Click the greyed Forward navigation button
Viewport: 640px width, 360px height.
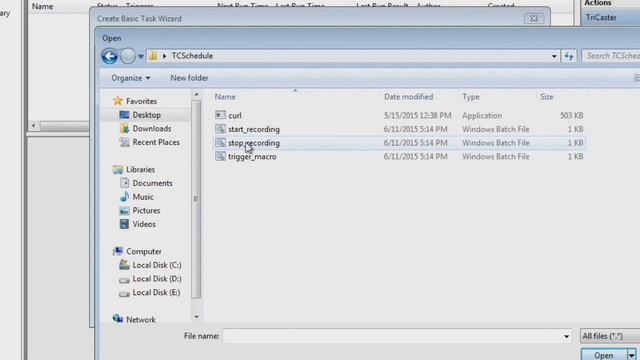click(x=127, y=56)
